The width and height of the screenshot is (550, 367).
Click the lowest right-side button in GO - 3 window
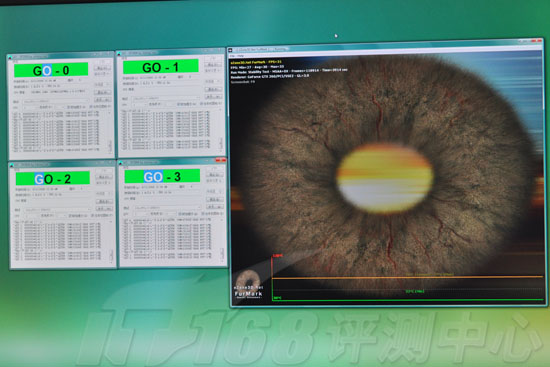[214, 206]
